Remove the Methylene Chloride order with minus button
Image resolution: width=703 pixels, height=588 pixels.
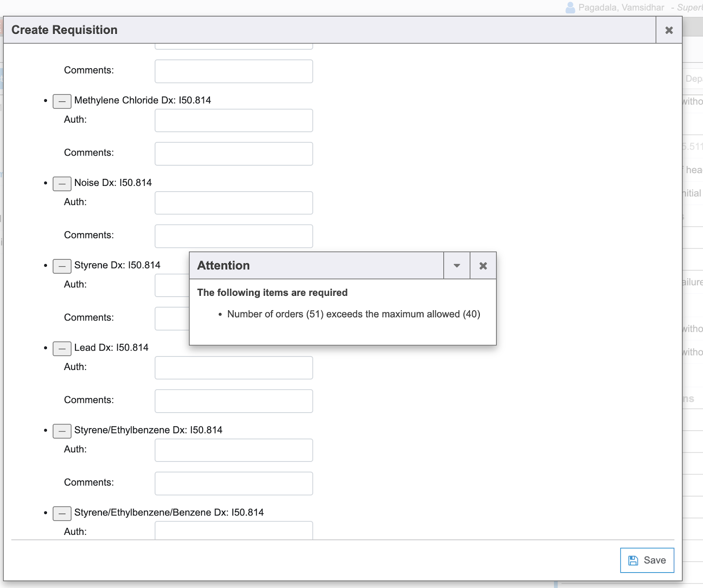coord(62,101)
